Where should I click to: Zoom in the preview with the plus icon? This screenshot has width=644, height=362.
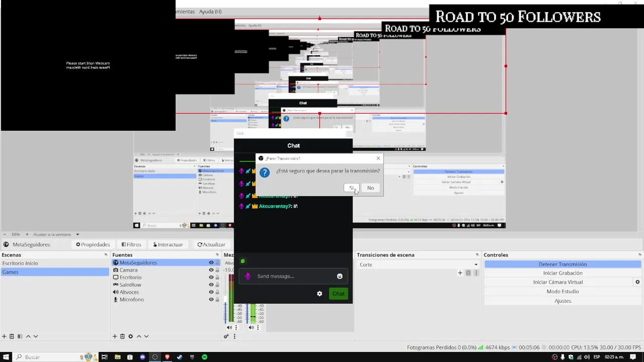click(27, 234)
